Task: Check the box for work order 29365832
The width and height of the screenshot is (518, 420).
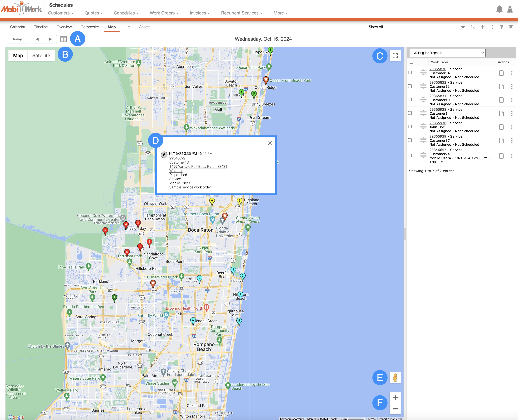Action: (410, 86)
